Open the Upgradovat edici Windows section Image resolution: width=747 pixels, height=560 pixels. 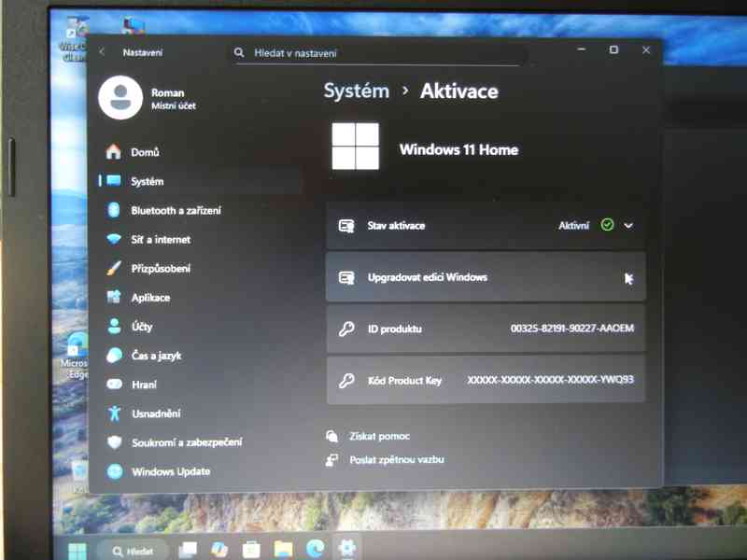pyautogui.click(x=486, y=277)
